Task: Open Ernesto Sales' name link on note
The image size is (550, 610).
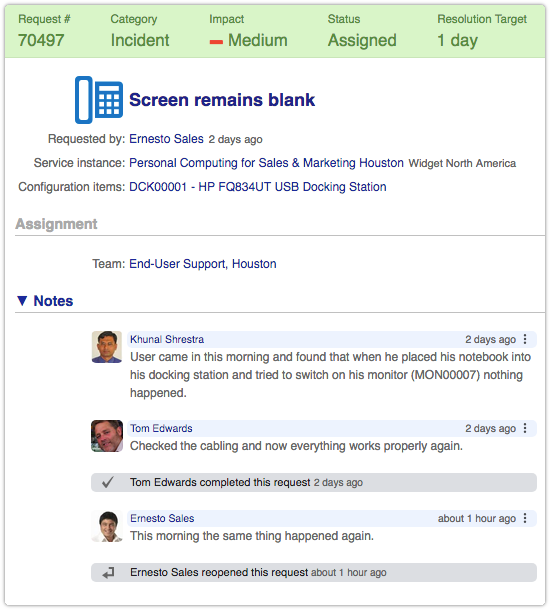Action: click(162, 518)
